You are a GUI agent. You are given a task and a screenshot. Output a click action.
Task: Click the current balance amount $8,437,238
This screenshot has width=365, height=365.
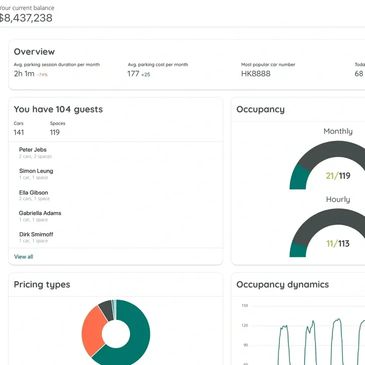tap(26, 18)
